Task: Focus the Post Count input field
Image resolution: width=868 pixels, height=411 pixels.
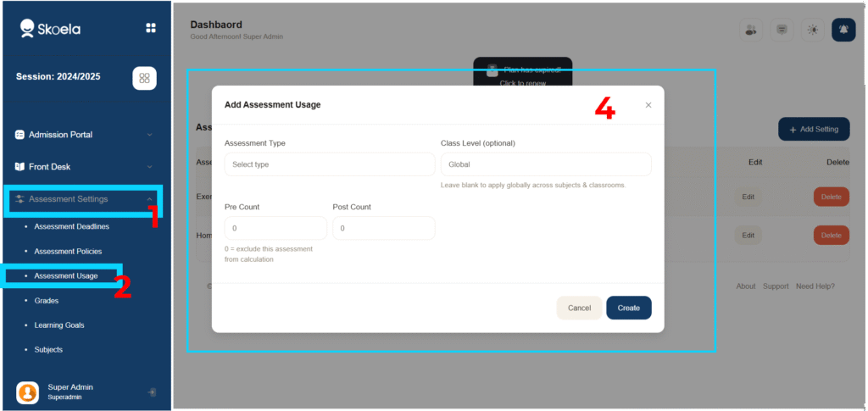Action: tap(383, 228)
